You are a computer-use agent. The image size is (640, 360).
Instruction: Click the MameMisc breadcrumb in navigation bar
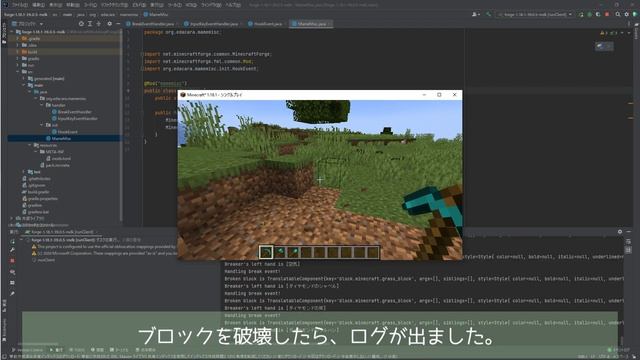point(156,14)
